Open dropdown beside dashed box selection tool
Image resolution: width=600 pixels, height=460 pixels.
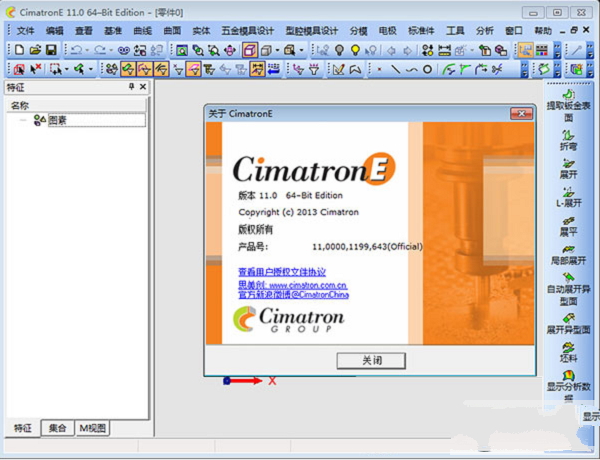coord(66,69)
